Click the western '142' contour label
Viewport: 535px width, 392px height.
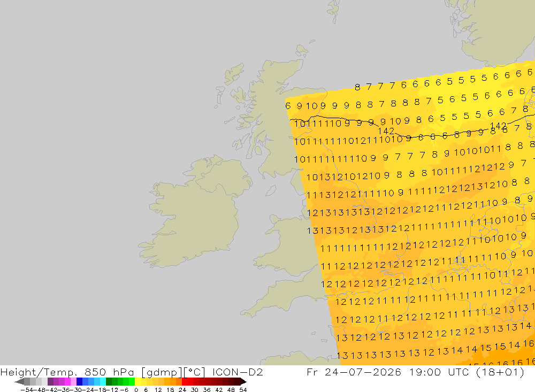coord(386,131)
